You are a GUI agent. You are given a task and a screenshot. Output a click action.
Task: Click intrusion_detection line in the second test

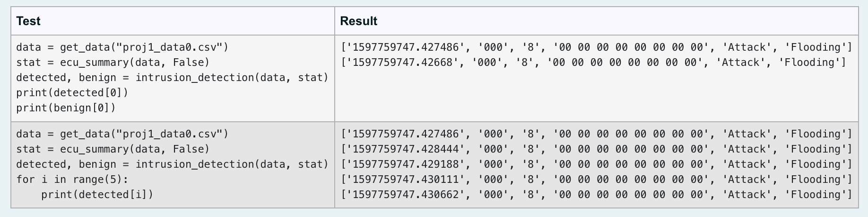(x=172, y=164)
